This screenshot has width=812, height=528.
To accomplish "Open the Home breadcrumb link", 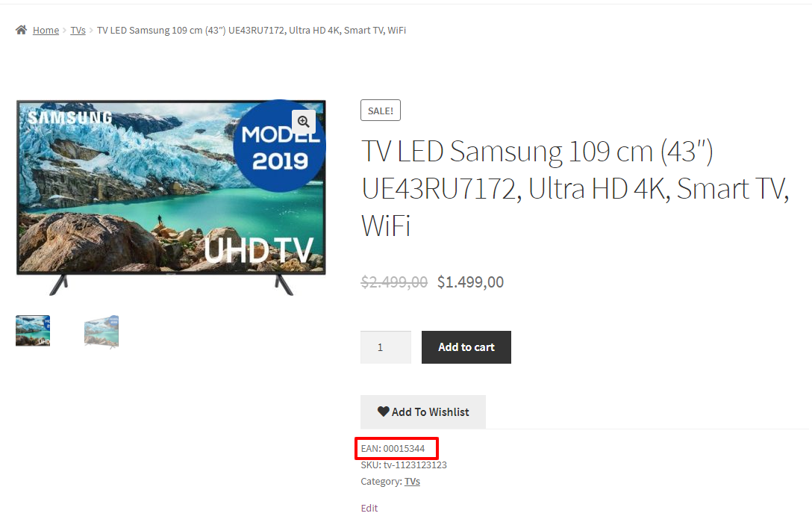I will tap(46, 31).
